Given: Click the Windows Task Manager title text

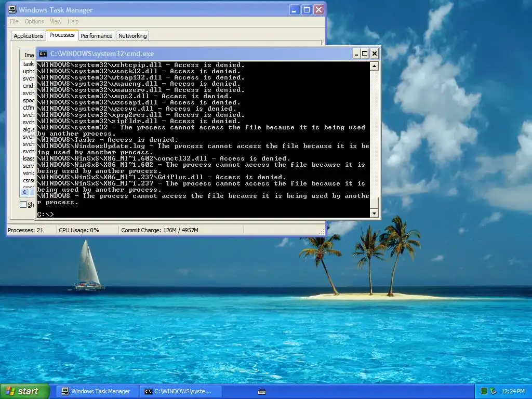Looking at the screenshot, I should tap(56, 10).
